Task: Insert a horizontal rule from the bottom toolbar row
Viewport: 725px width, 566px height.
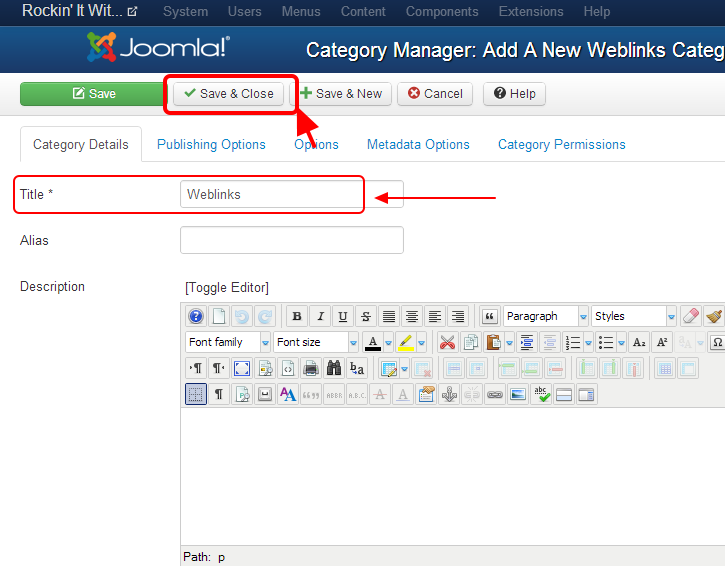Action: [564, 394]
